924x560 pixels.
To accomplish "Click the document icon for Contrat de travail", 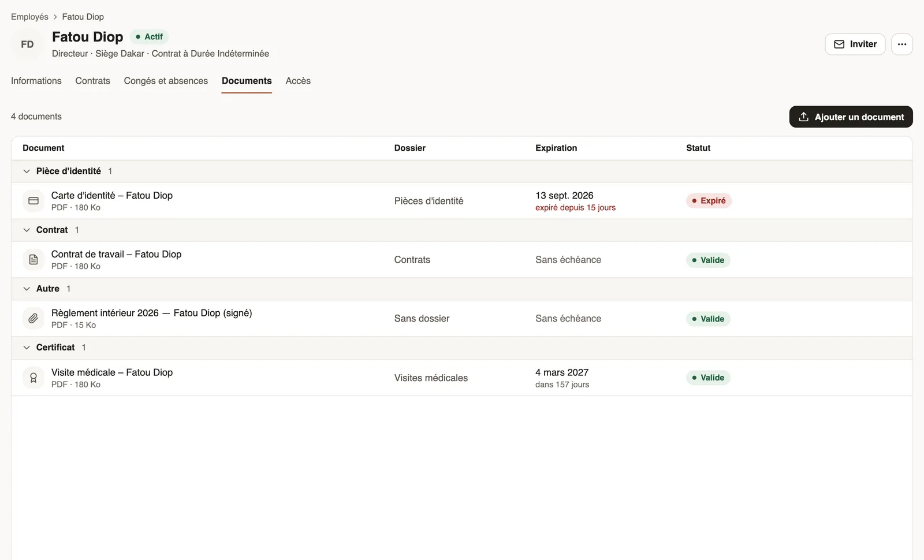I will point(33,260).
